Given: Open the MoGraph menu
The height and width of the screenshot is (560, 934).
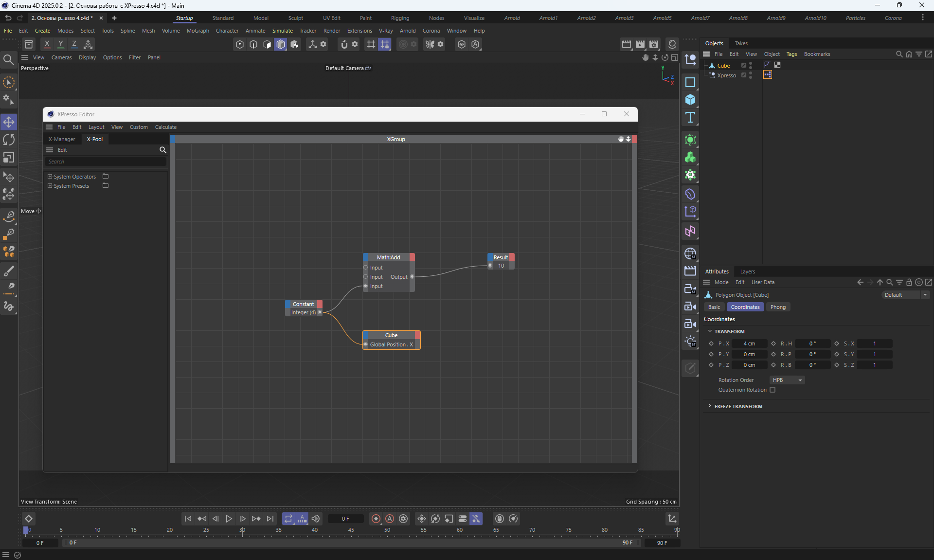Looking at the screenshot, I should point(198,31).
